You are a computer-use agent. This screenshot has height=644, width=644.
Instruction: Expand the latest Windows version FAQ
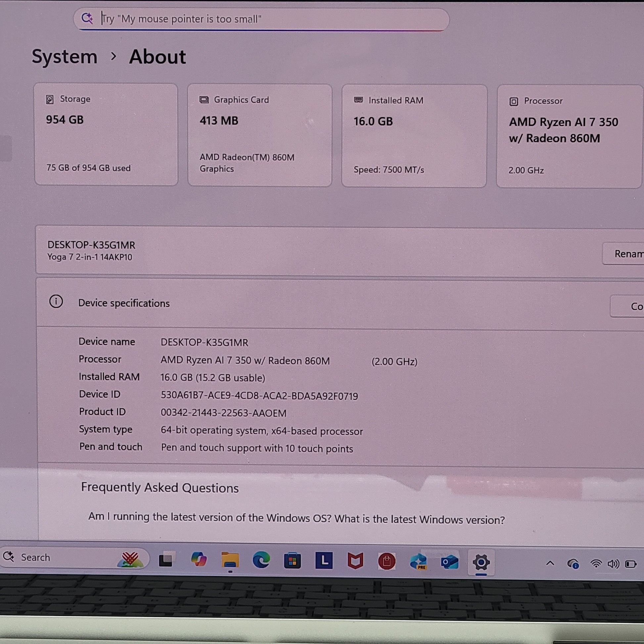[x=296, y=519]
